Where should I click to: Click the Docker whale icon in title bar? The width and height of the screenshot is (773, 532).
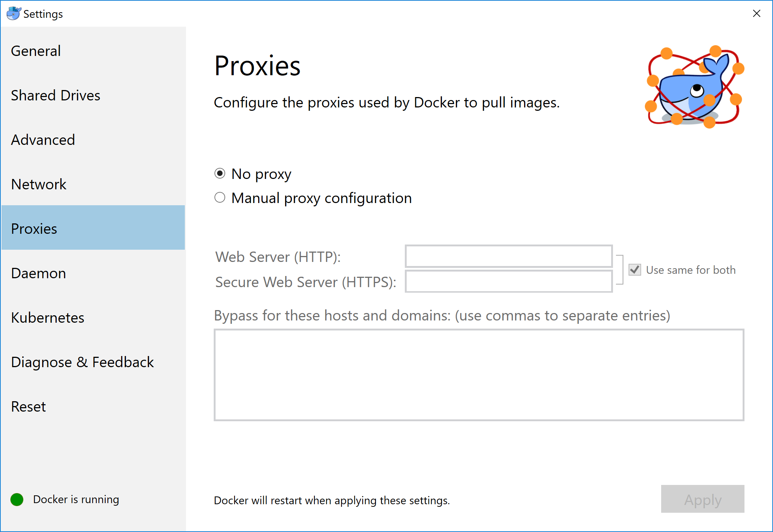point(14,13)
